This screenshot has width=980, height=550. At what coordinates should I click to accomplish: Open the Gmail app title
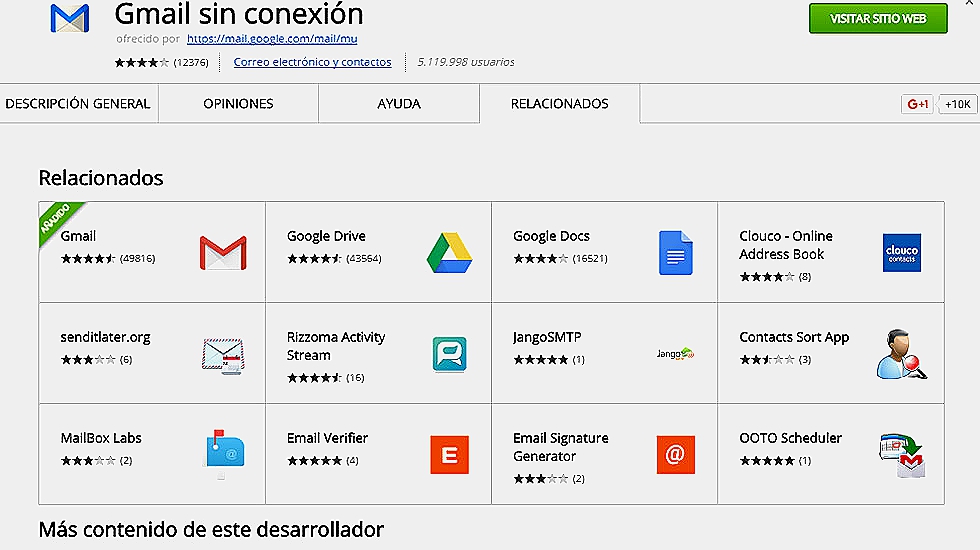pos(78,236)
